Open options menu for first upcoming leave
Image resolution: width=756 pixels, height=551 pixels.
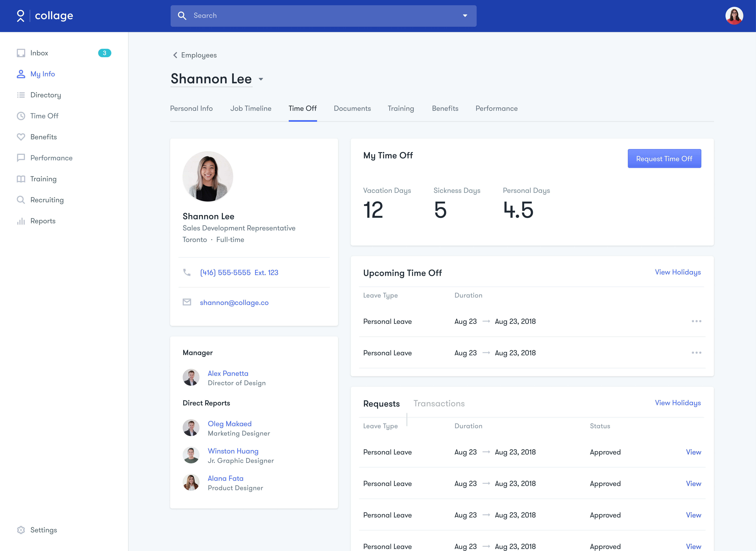point(696,321)
